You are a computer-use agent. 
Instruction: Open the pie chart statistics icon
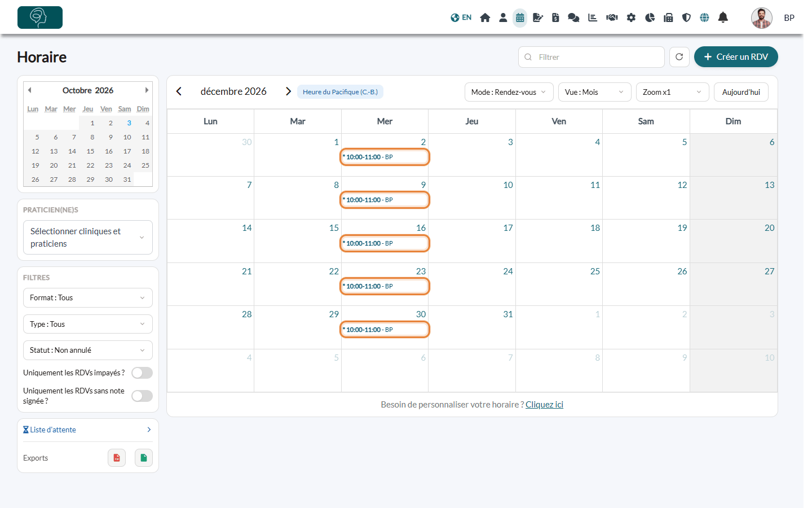[x=650, y=17]
